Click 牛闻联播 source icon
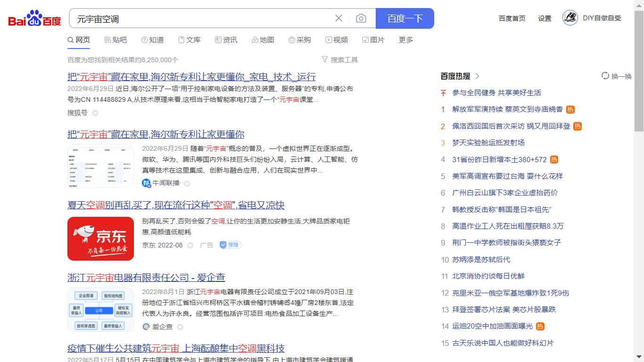This screenshot has height=362, width=644. (x=147, y=183)
